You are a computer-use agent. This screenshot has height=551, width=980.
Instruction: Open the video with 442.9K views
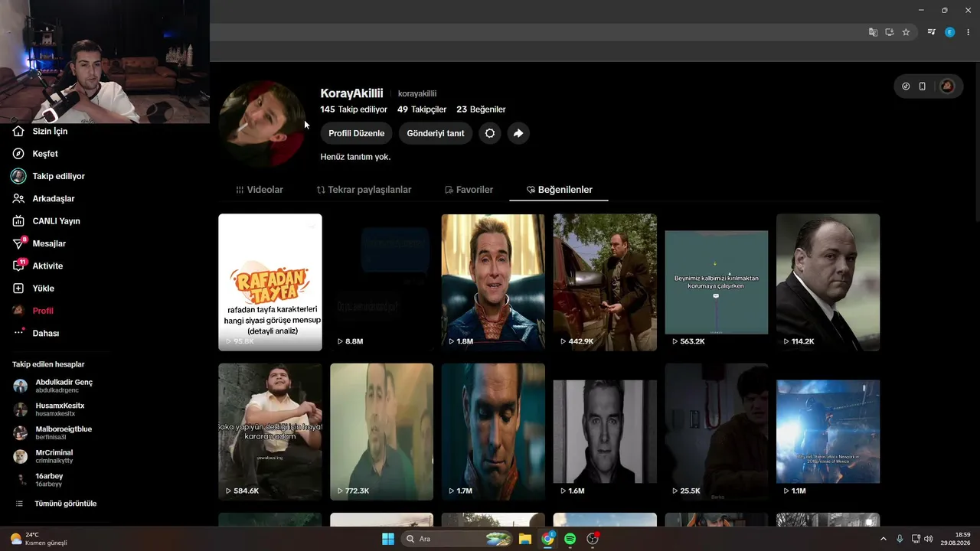tap(605, 282)
